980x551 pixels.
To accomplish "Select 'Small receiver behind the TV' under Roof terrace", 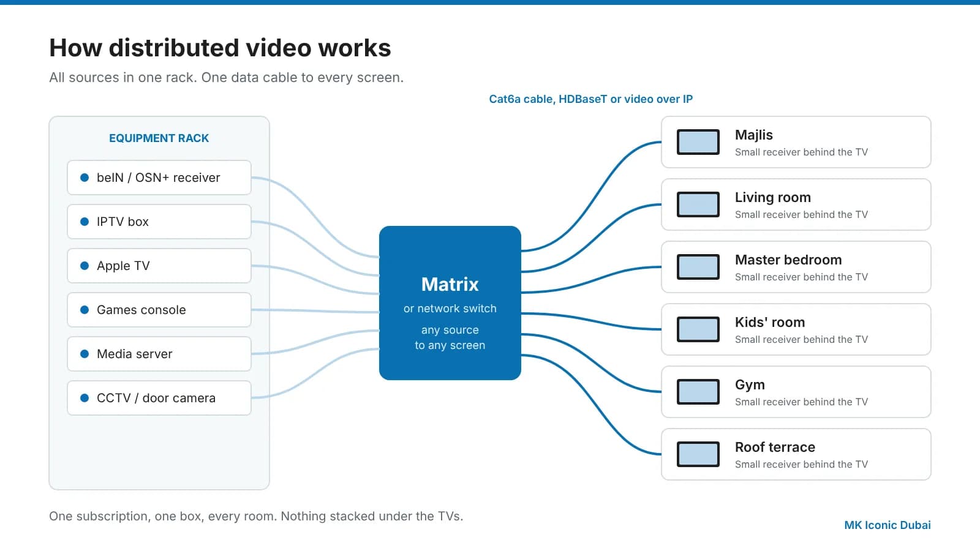I will (x=801, y=465).
